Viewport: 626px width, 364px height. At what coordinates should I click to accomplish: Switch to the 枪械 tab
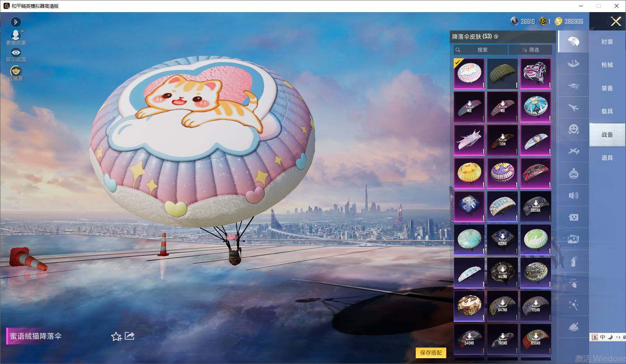click(607, 65)
